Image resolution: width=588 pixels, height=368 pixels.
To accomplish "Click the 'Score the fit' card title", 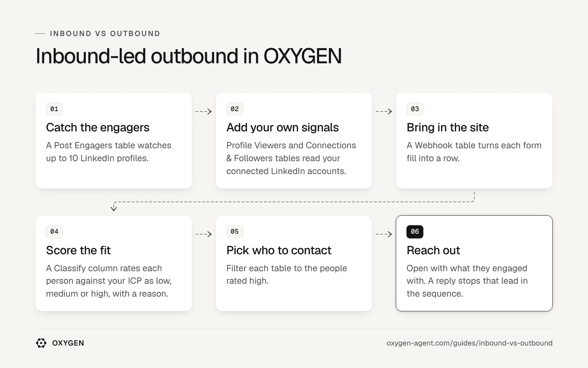I will point(78,250).
